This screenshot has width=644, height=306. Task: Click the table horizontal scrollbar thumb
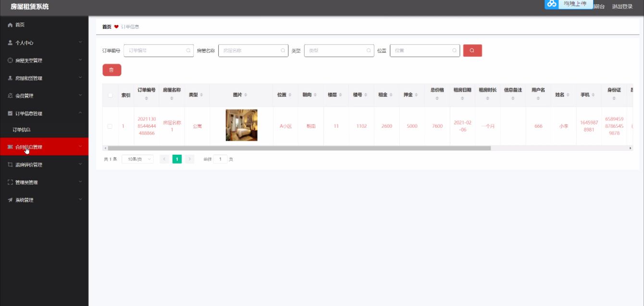coord(299,148)
